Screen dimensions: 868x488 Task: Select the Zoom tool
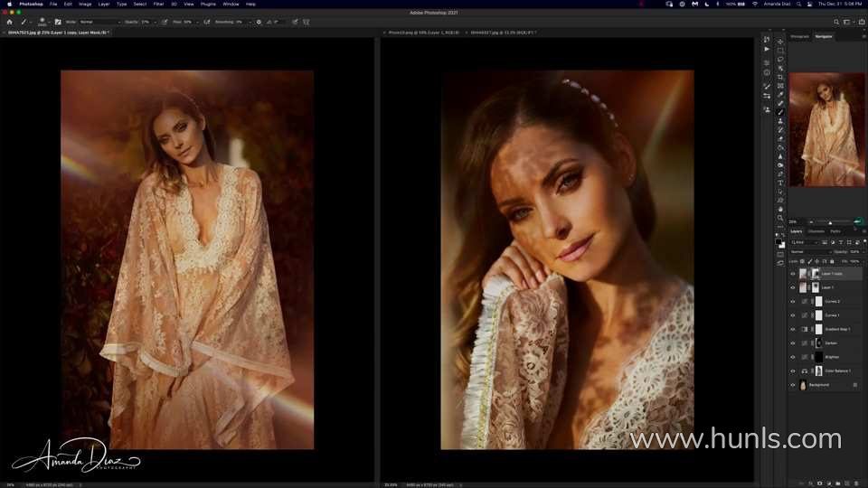click(x=780, y=218)
